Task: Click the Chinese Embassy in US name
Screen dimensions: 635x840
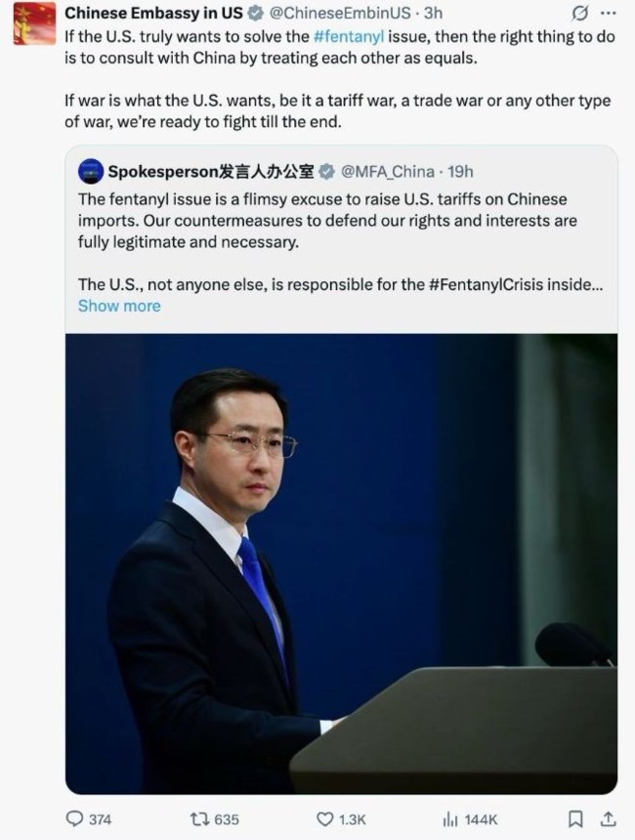Action: (153, 13)
